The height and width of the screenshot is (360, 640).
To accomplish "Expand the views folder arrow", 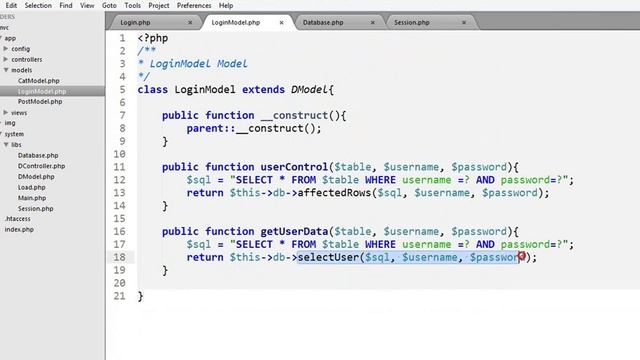I will (6, 112).
